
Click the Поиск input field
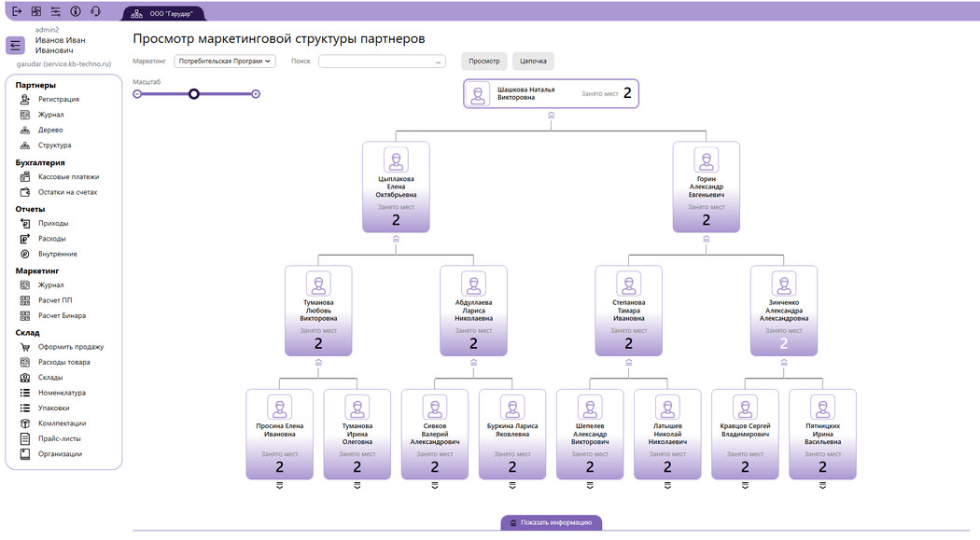382,62
